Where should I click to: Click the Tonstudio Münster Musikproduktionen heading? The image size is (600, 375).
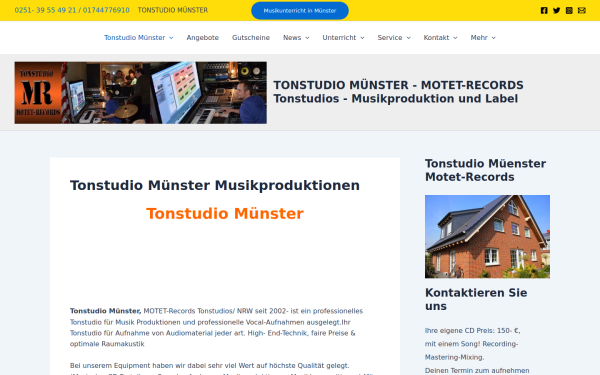[x=215, y=185]
